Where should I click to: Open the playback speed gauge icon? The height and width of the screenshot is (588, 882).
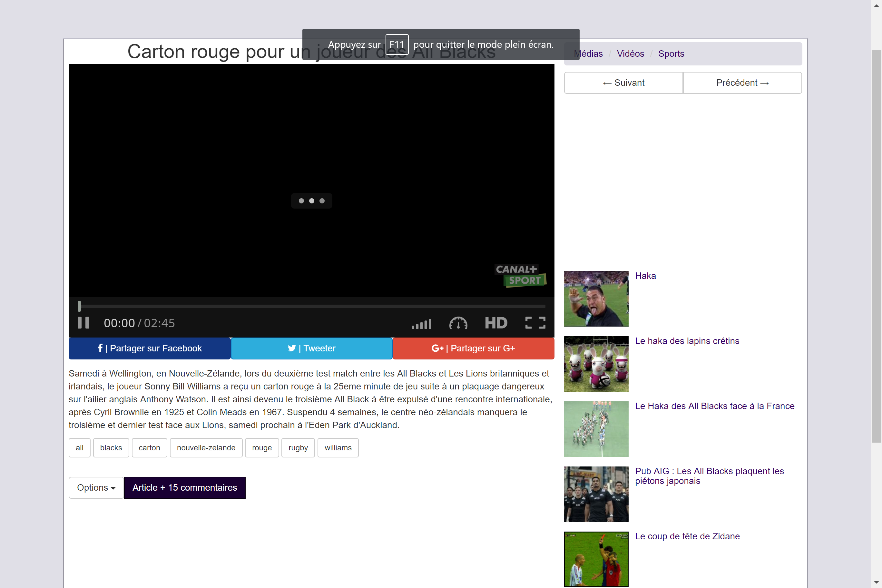click(x=458, y=323)
